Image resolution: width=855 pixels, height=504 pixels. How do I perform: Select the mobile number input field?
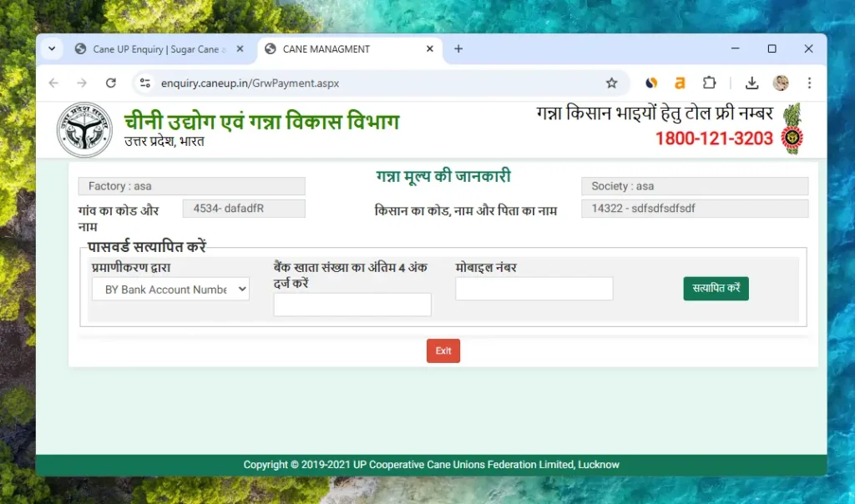[x=534, y=288]
